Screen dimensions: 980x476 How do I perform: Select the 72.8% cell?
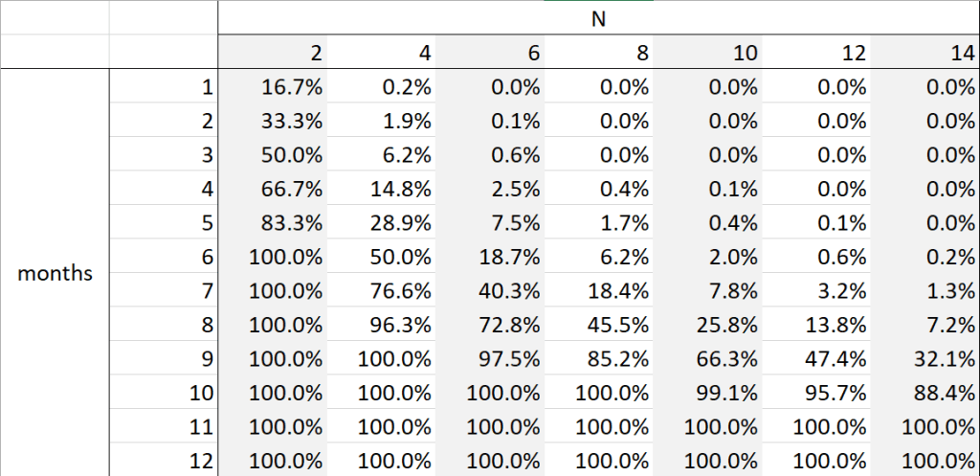[509, 324]
